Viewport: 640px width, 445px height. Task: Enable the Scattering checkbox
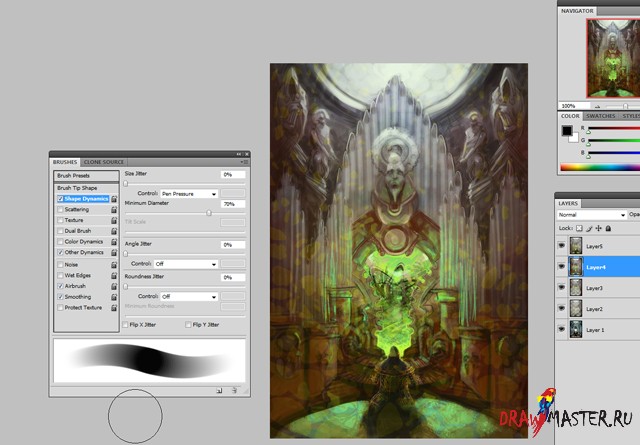pos(60,209)
